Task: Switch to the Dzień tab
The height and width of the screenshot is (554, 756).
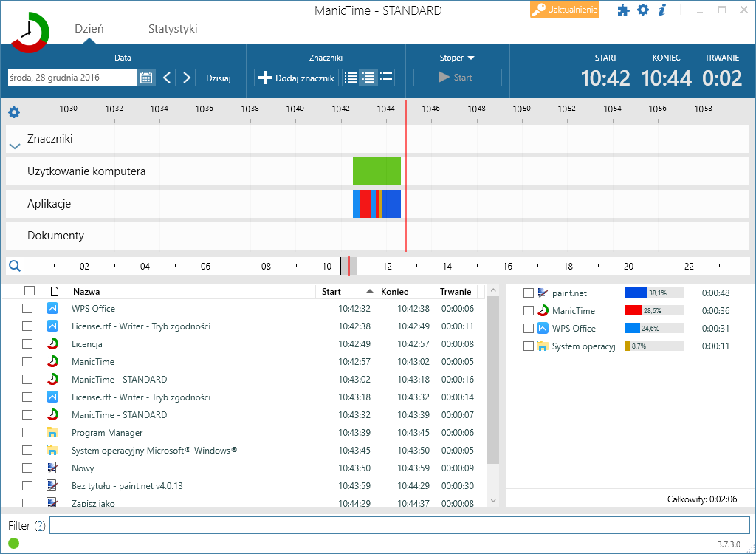Action: (x=89, y=29)
